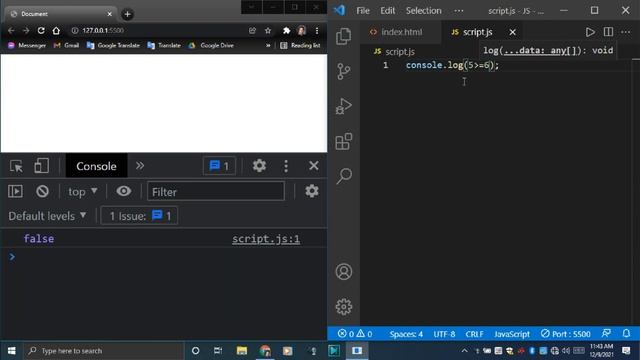Open Gmail bookmark
The height and width of the screenshot is (360, 640).
[66, 45]
